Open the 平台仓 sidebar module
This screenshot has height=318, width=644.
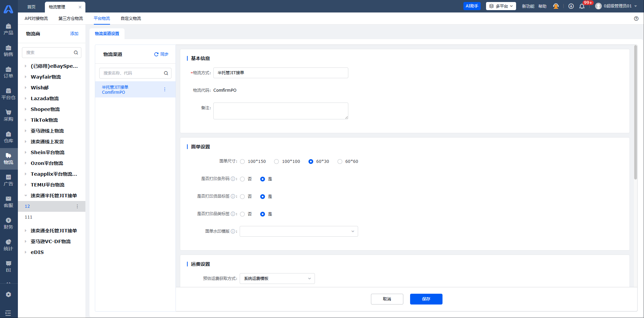pos(8,94)
